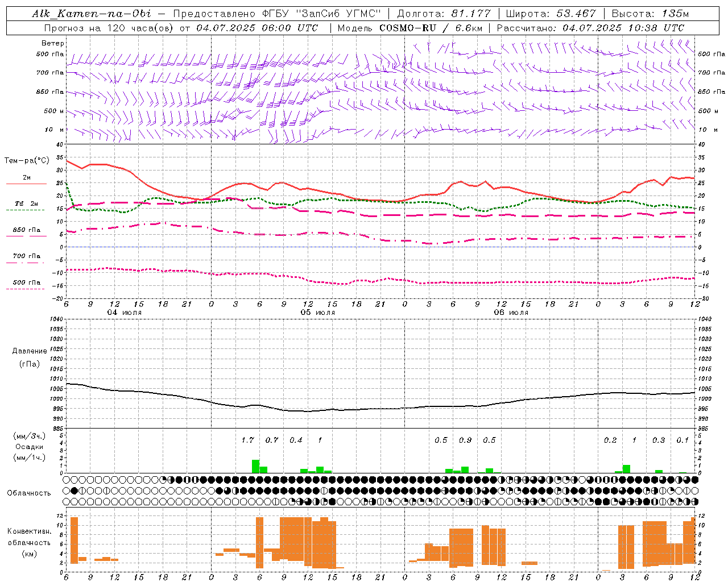Click the 0.2 precipitation value
The width and height of the screenshot is (728, 582).
[610, 440]
